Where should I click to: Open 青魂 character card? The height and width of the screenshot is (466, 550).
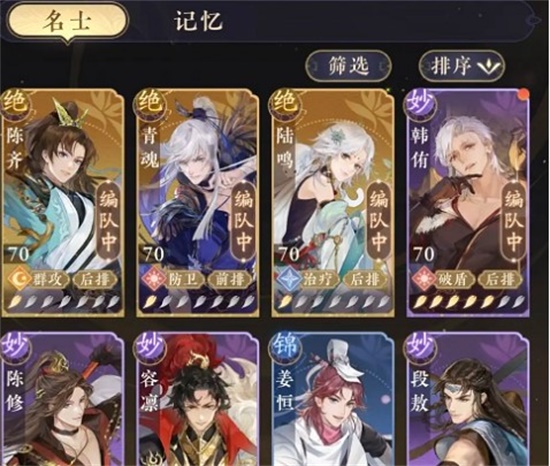pyautogui.click(x=197, y=203)
